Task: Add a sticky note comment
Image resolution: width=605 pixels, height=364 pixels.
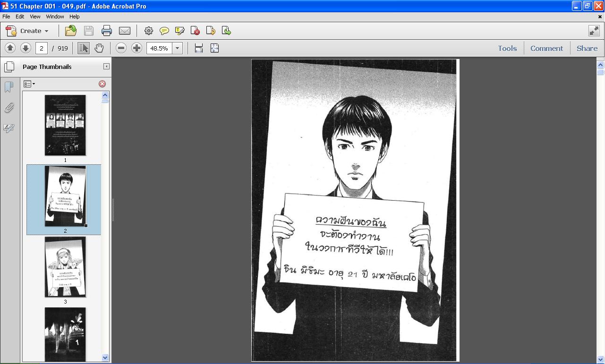Action: [164, 31]
